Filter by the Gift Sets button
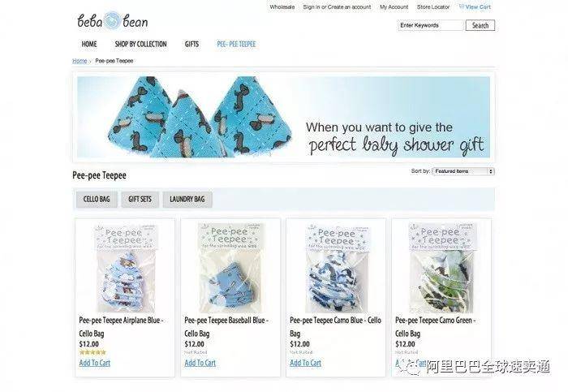This screenshot has width=568, height=392. coord(140,200)
